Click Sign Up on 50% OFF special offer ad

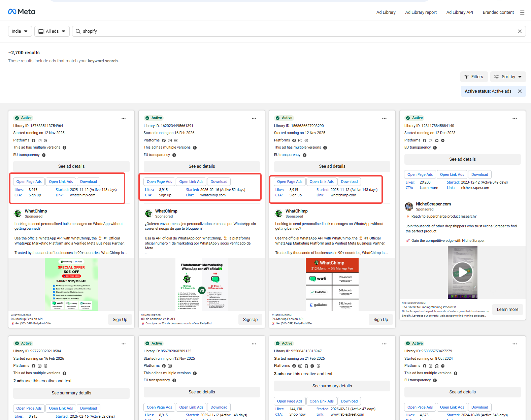[120, 320]
